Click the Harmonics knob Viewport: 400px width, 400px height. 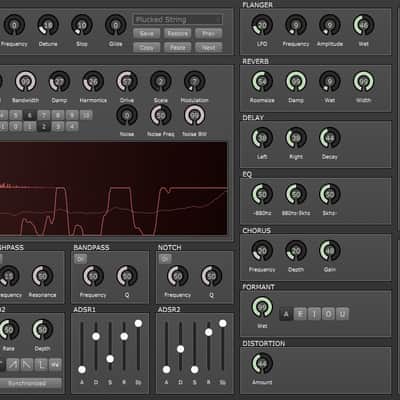pos(93,81)
